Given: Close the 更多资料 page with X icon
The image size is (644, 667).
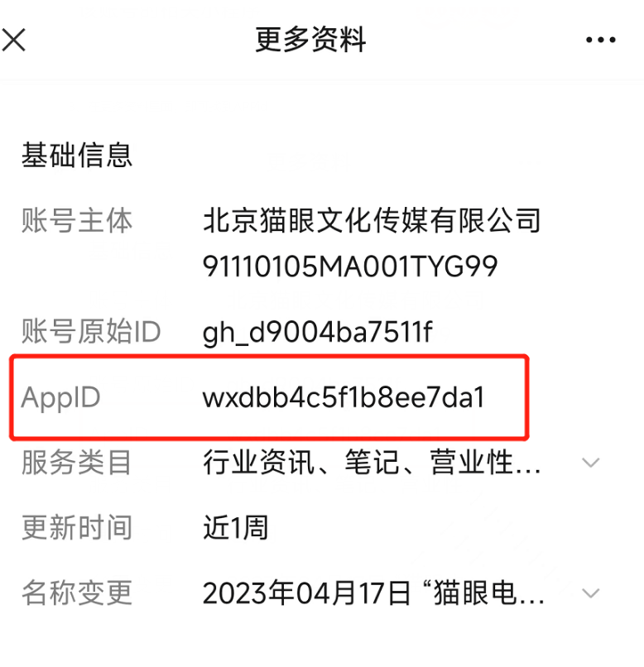Looking at the screenshot, I should tap(13, 40).
